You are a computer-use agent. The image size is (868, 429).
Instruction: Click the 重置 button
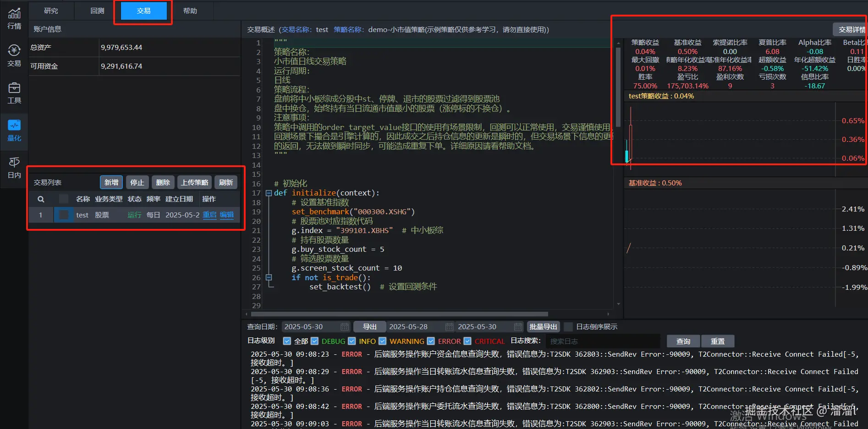[x=718, y=341]
